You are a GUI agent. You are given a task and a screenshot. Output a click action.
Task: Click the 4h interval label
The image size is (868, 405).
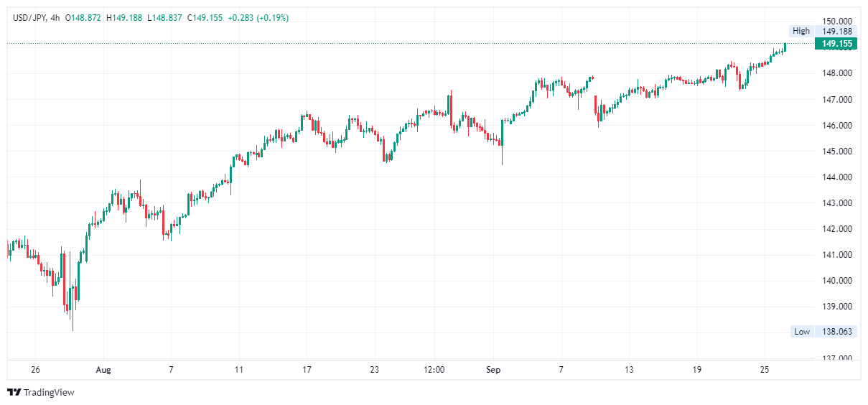pos(55,18)
